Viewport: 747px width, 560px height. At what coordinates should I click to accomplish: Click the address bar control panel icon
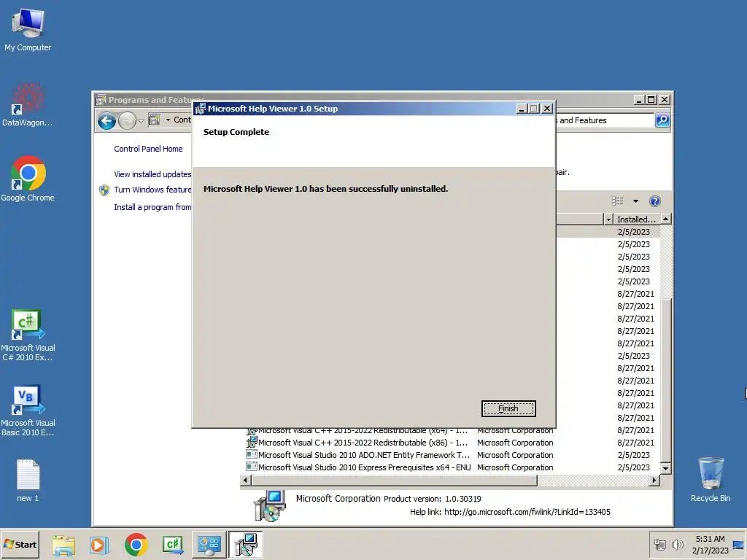coord(155,120)
